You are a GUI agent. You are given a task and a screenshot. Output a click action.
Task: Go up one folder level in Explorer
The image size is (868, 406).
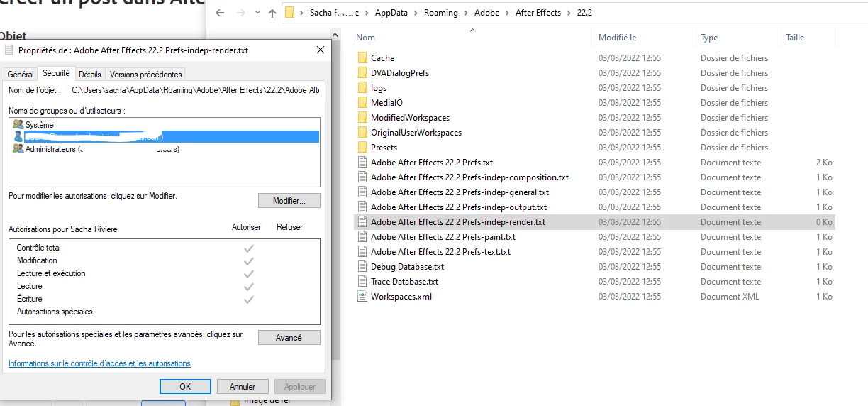(272, 13)
